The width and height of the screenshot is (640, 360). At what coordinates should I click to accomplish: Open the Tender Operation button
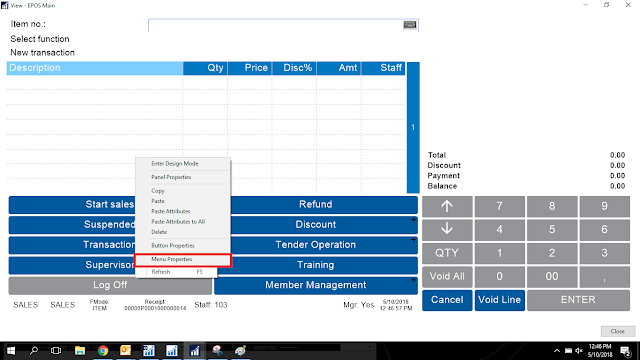point(324,245)
